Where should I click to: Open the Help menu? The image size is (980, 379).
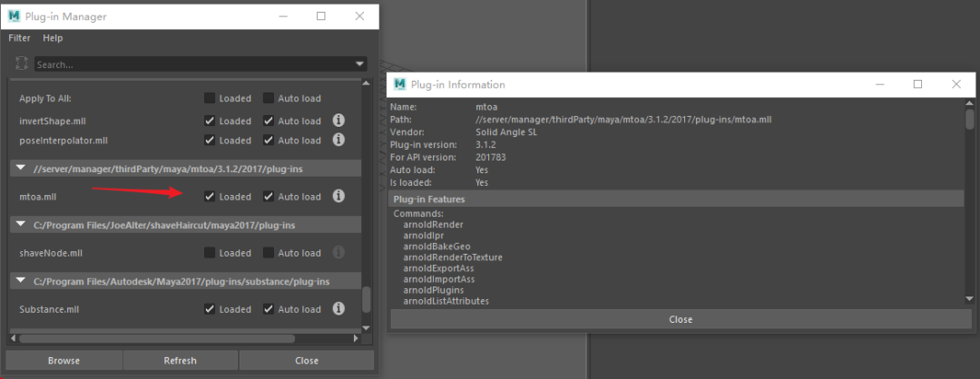53,37
